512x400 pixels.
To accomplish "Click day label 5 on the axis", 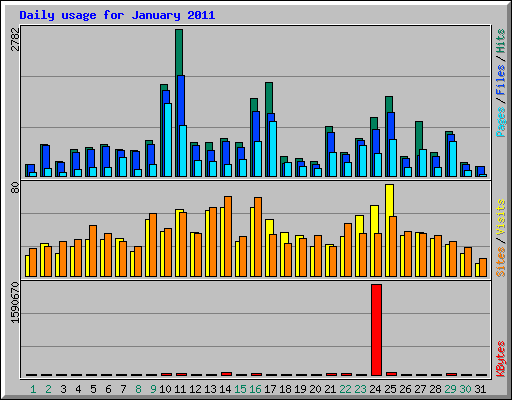I will pyautogui.click(x=93, y=389).
